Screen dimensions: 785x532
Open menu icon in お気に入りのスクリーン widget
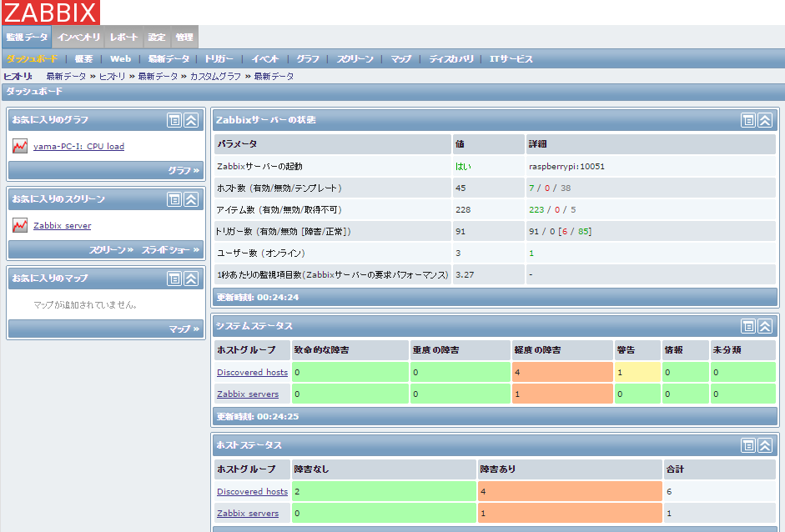[x=174, y=199]
